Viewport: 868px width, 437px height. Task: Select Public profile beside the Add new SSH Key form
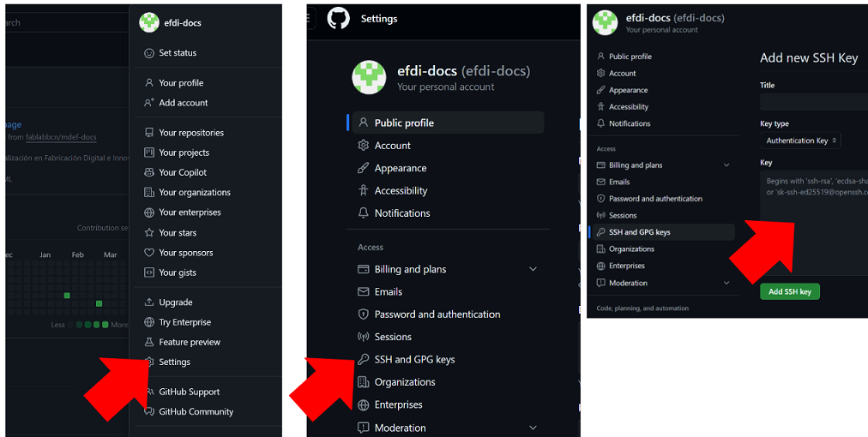pyautogui.click(x=630, y=57)
